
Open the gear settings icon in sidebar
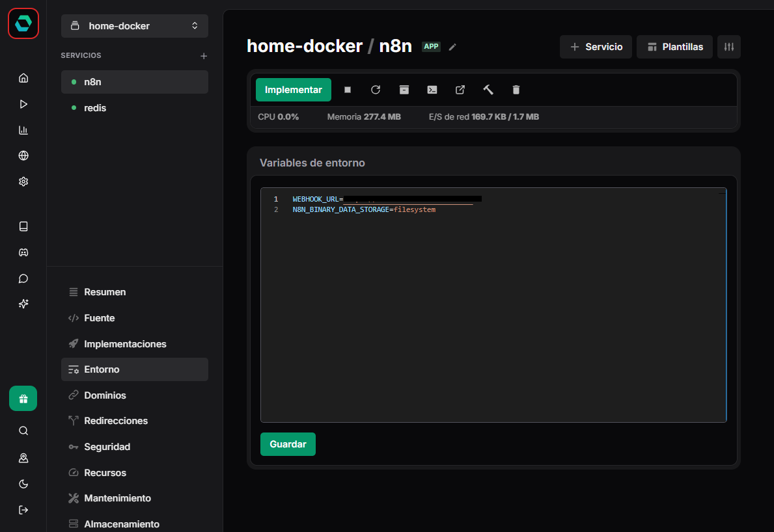tap(23, 181)
